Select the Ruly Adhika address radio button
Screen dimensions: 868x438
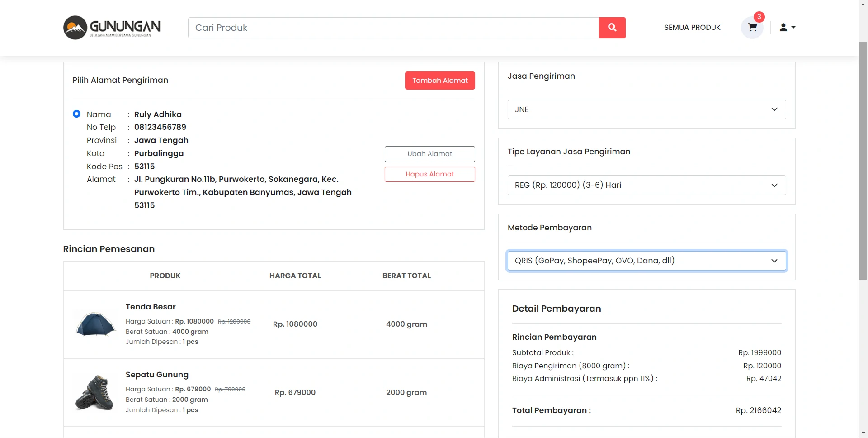point(77,114)
